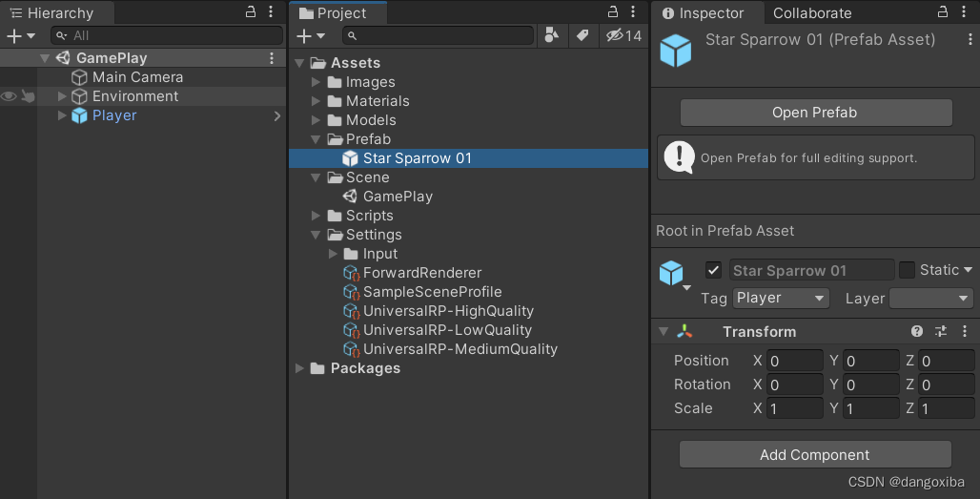Open Inspector panel options menu
This screenshot has height=499, width=980.
click(x=963, y=11)
